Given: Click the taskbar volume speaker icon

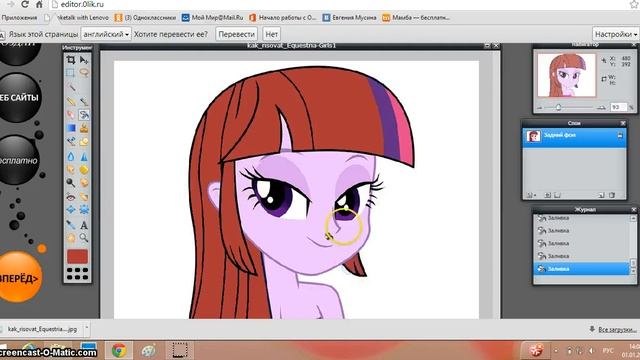Looking at the screenshot, I should click(x=591, y=351).
